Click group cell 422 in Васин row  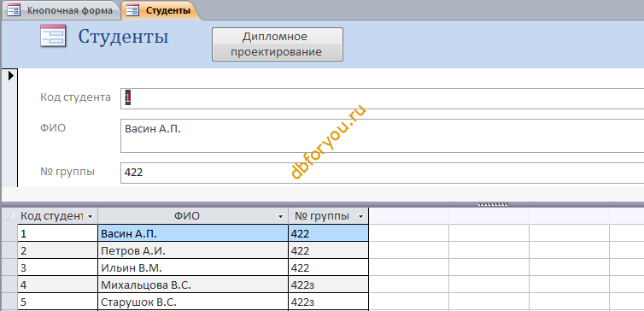[x=328, y=233]
